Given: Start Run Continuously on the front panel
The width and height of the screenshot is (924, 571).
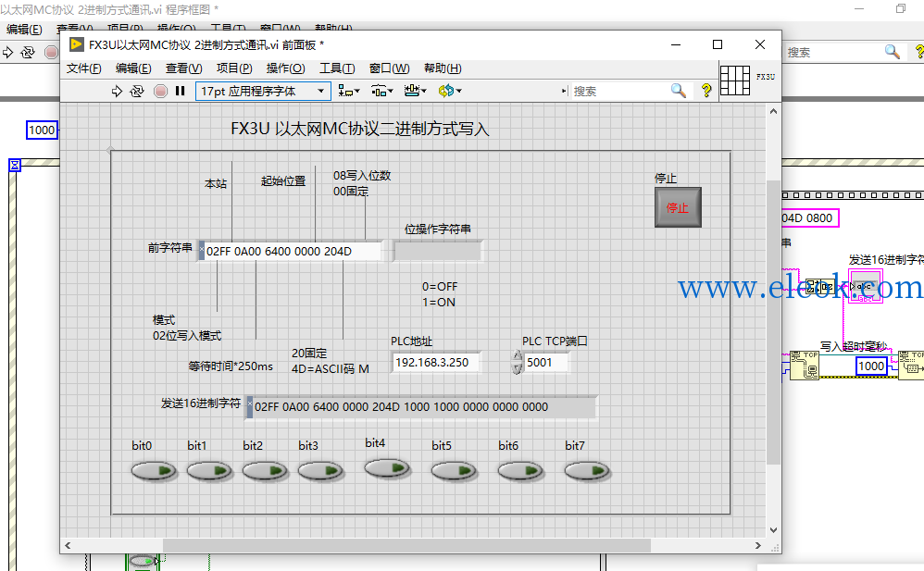Looking at the screenshot, I should (x=137, y=92).
